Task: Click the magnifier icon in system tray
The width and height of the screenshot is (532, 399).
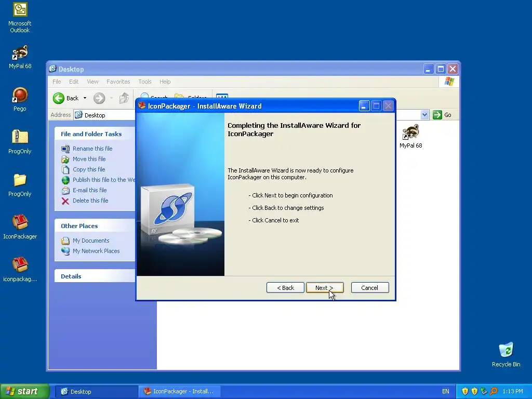Action: tap(494, 391)
